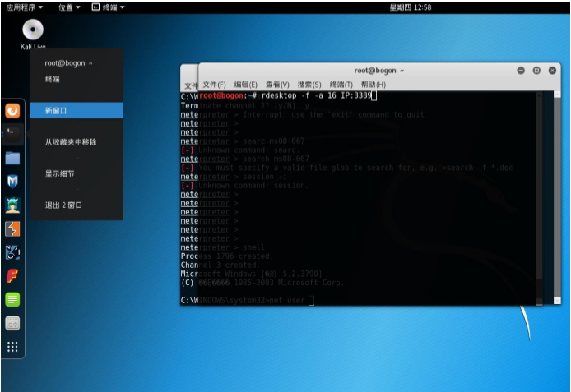Open the Firefox browser dock icon
571x392 pixels.
[12, 111]
